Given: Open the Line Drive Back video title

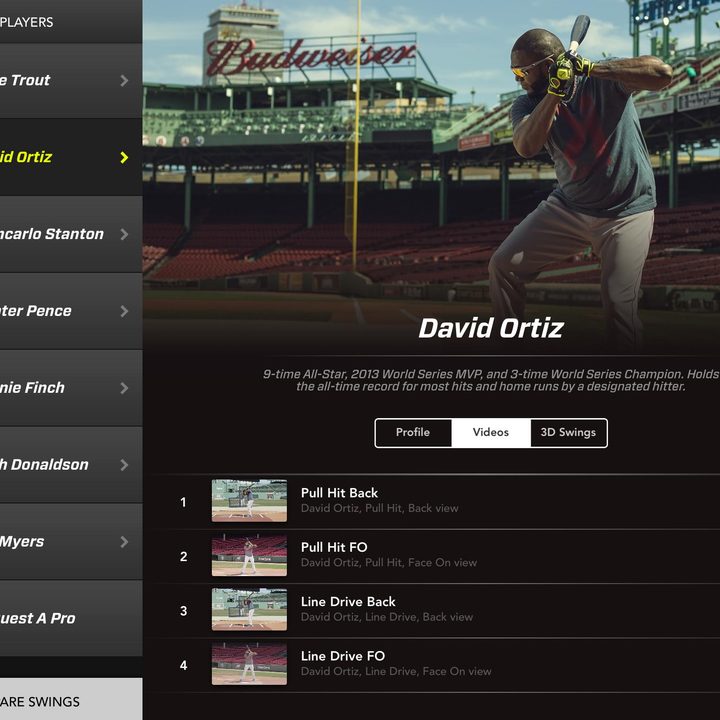Looking at the screenshot, I should pos(348,602).
